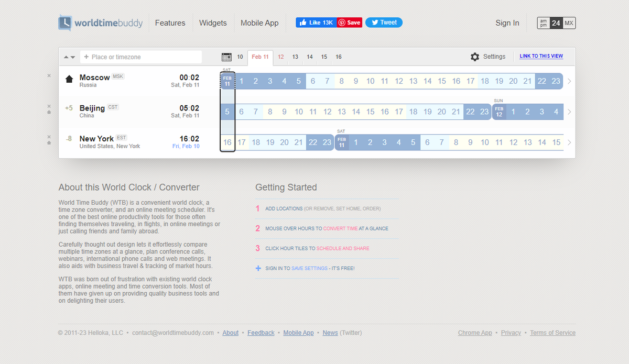Screen dimensions: 629x364
Task: Click the CST timezone badge
Action: 113,107
